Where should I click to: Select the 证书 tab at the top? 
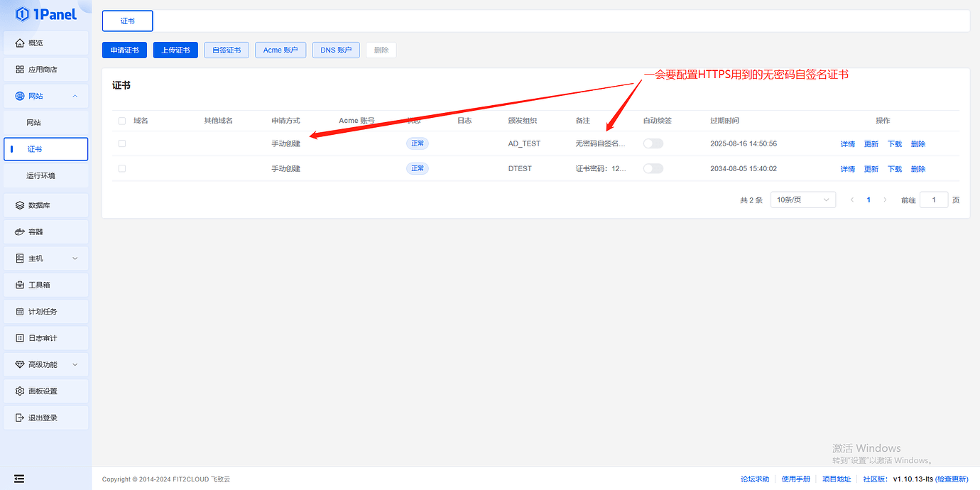pyautogui.click(x=127, y=21)
